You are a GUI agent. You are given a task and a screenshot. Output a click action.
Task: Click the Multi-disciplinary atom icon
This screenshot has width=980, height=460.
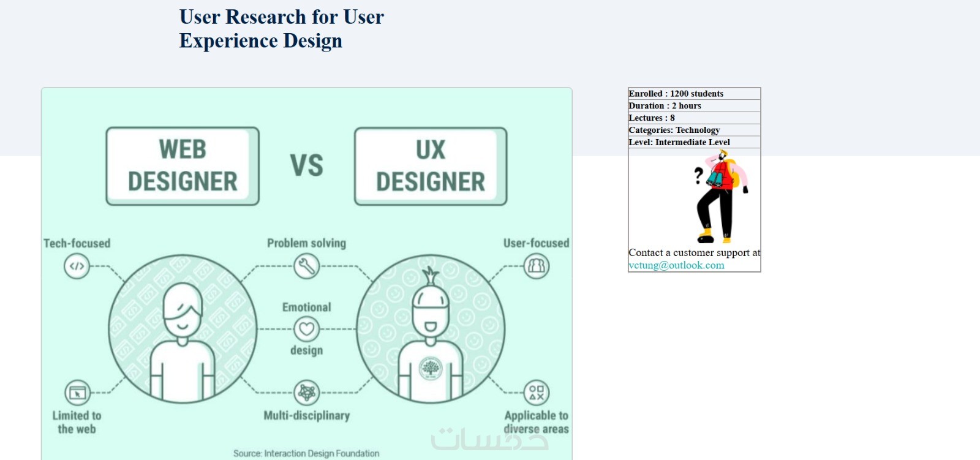pos(306,393)
